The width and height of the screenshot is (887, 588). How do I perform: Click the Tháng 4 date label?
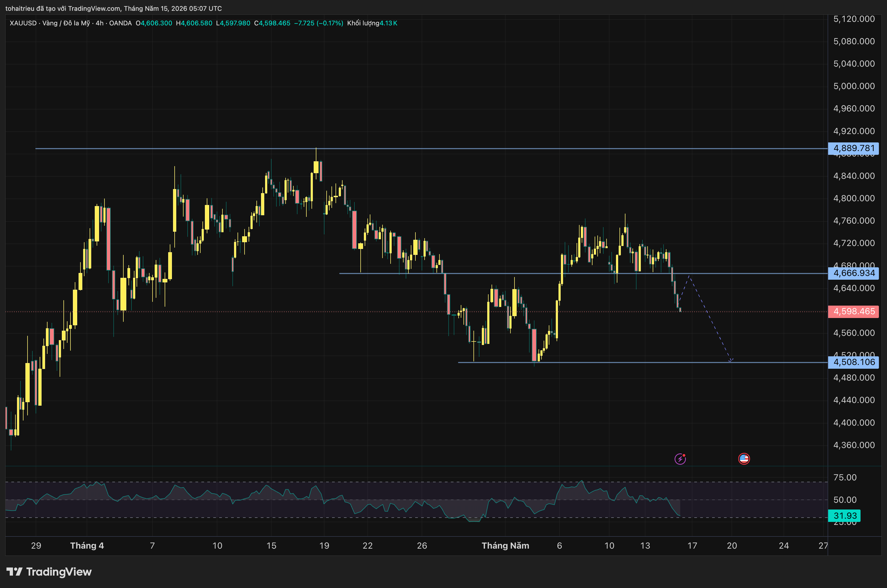tap(87, 546)
